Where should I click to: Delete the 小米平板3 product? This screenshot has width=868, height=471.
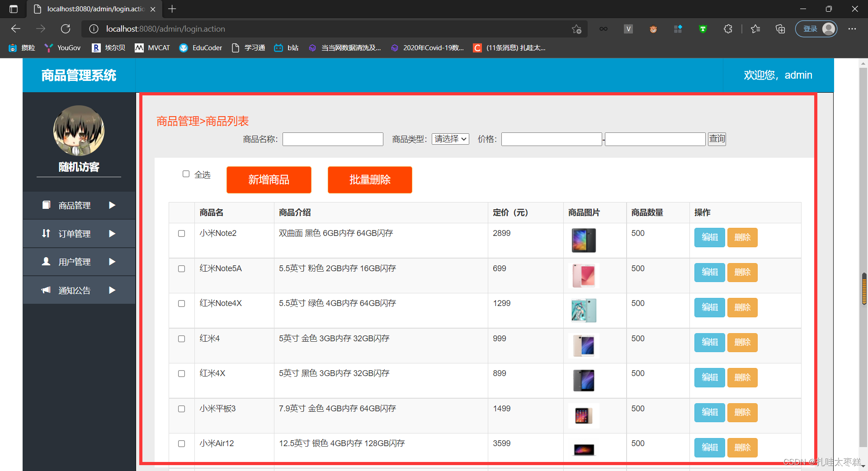742,413
